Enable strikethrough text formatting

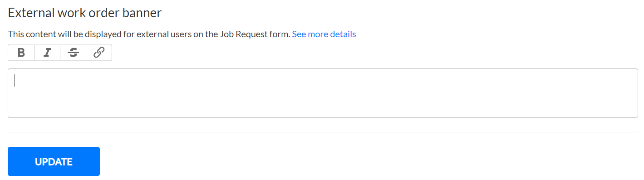[x=73, y=53]
